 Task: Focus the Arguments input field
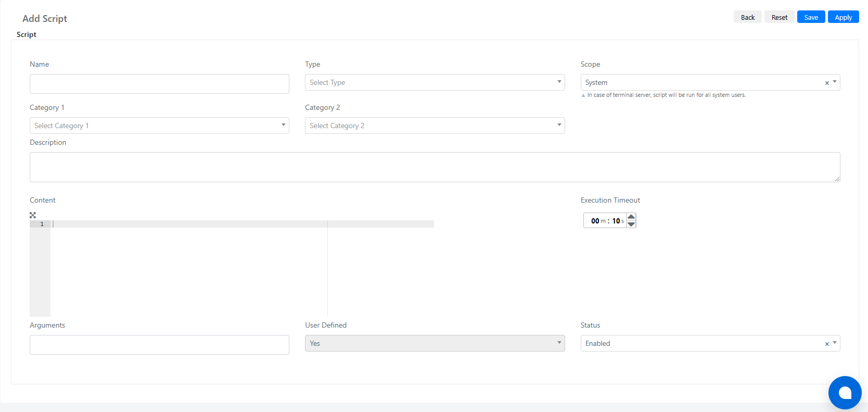tap(159, 345)
